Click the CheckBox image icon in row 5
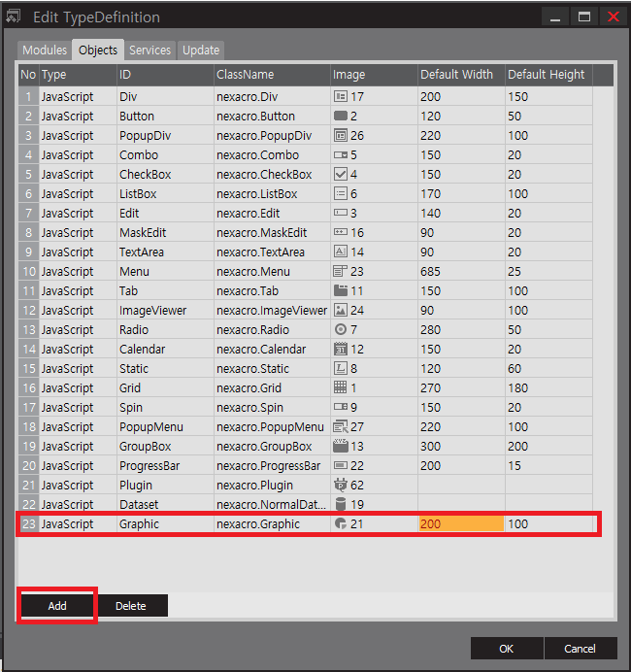This screenshot has height=672, width=631. [x=340, y=174]
